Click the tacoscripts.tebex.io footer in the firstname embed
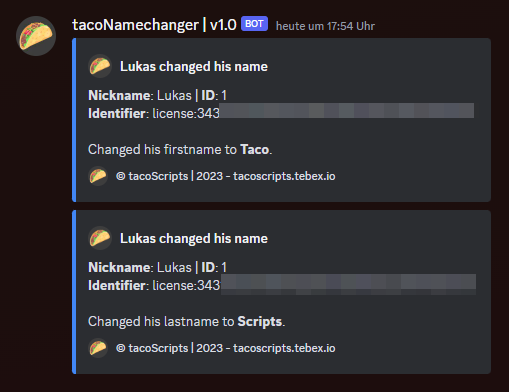Screen dimensions: 509x392 284,176
